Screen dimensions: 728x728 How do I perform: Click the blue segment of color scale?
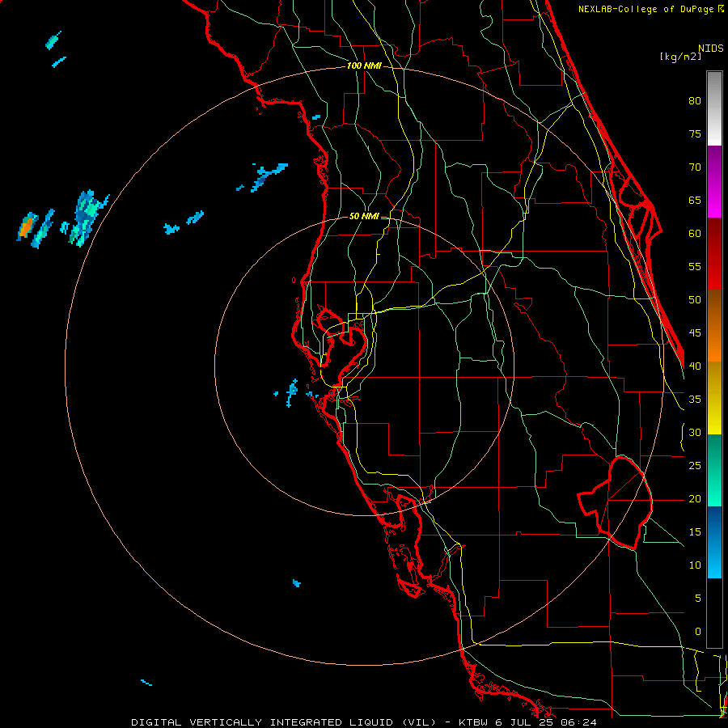(x=714, y=542)
